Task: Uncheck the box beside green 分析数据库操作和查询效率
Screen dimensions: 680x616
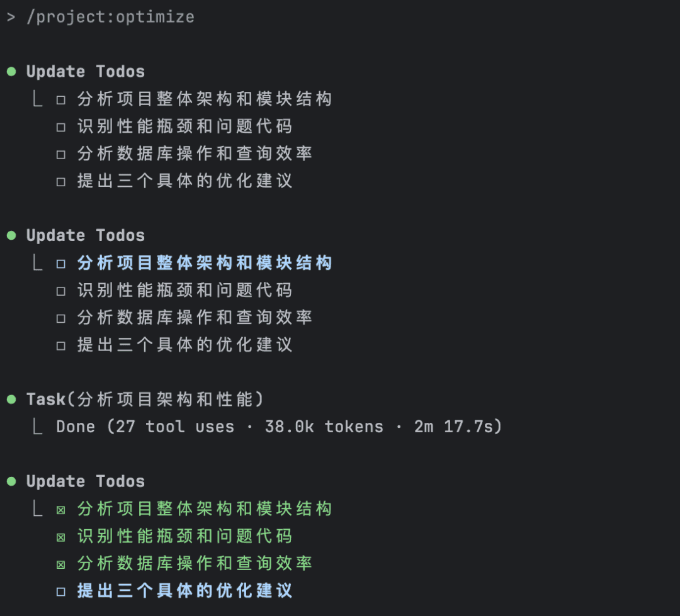Action: tap(61, 564)
